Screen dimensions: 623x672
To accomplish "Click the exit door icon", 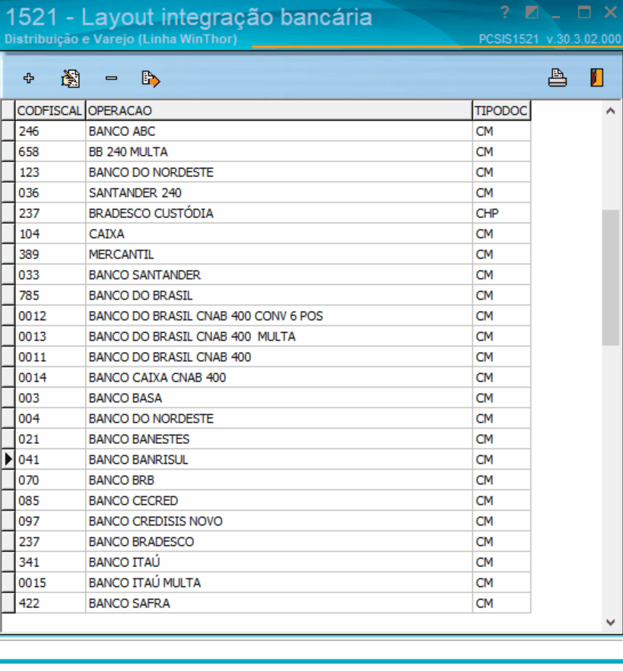I will pyautogui.click(x=597, y=78).
